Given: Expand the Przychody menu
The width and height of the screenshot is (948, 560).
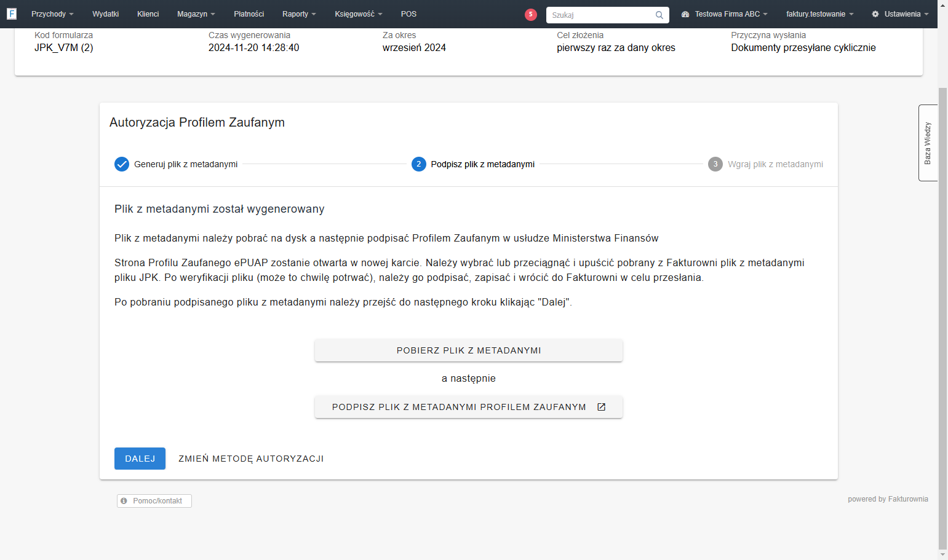Looking at the screenshot, I should click(x=52, y=14).
